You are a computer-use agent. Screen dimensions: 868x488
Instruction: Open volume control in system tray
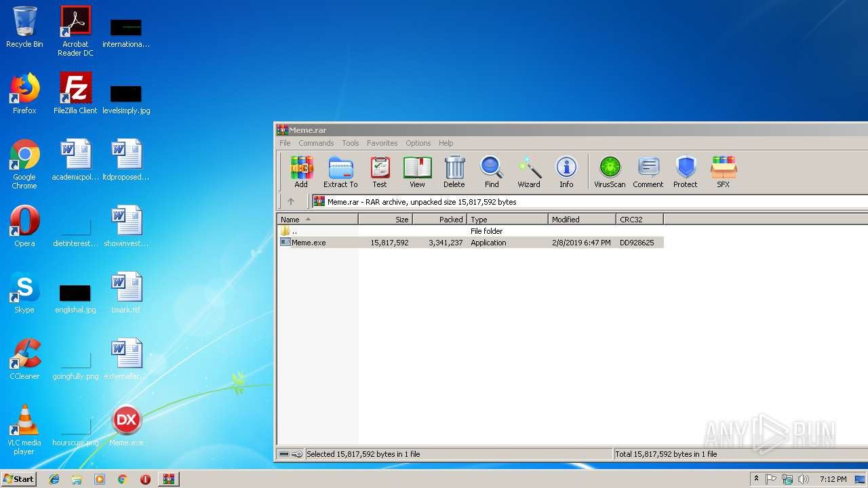click(x=804, y=479)
